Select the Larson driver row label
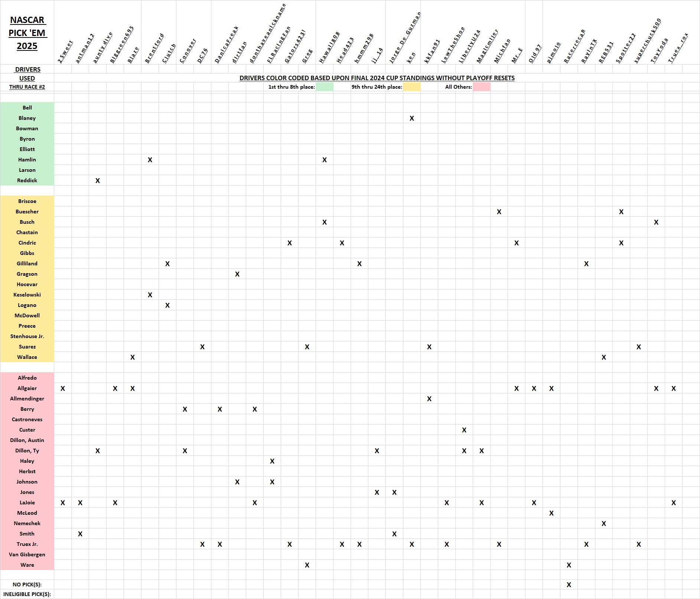Screen dimensions: 700x599 click(x=27, y=170)
